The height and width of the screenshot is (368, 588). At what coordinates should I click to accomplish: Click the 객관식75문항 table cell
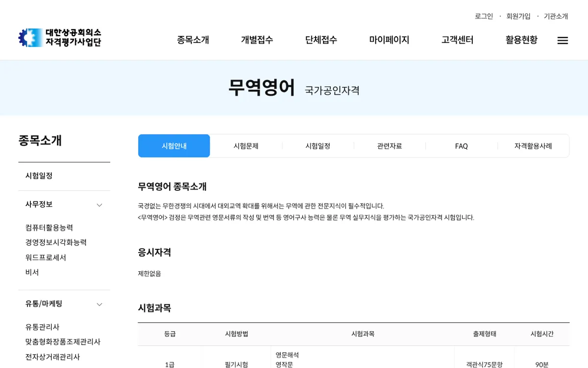485,365
